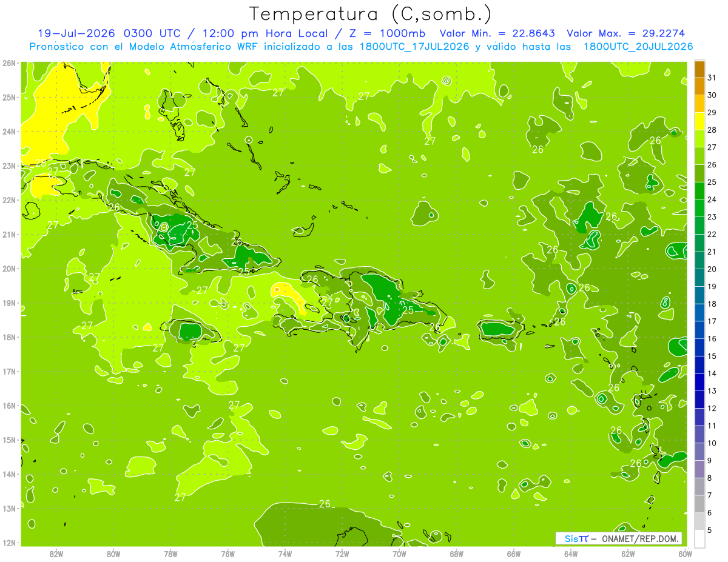Click the 14N latitude axis label
Image resolution: width=728 pixels, height=562 pixels.
[9, 474]
